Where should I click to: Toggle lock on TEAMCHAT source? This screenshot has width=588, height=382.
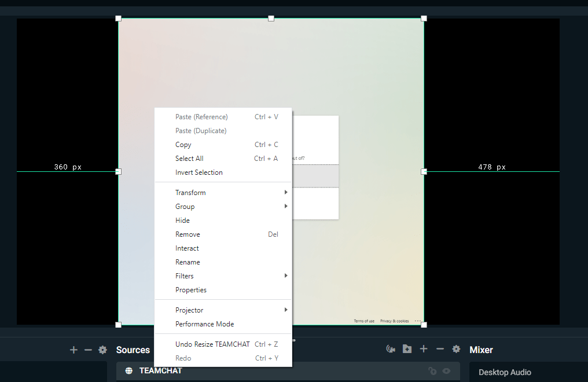[x=432, y=371]
